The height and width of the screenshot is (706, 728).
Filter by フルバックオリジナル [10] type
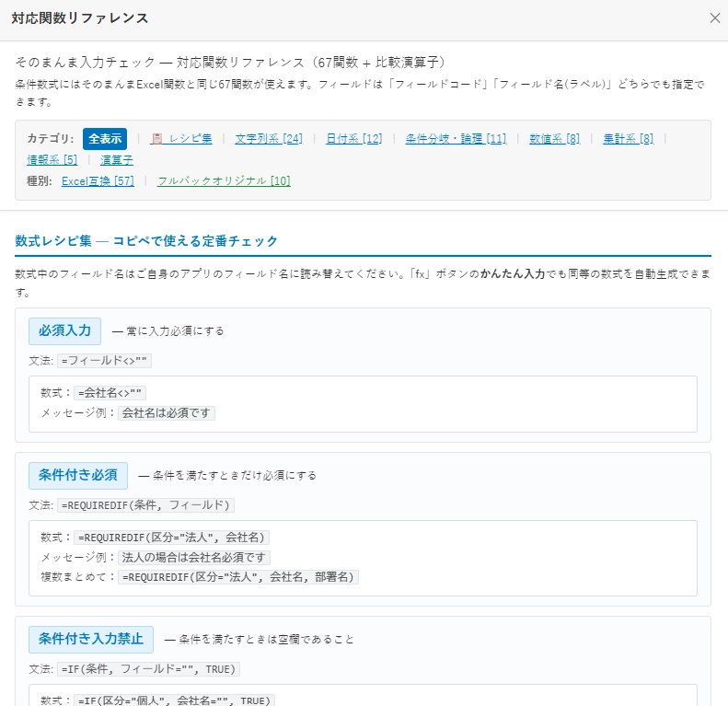[x=224, y=181]
